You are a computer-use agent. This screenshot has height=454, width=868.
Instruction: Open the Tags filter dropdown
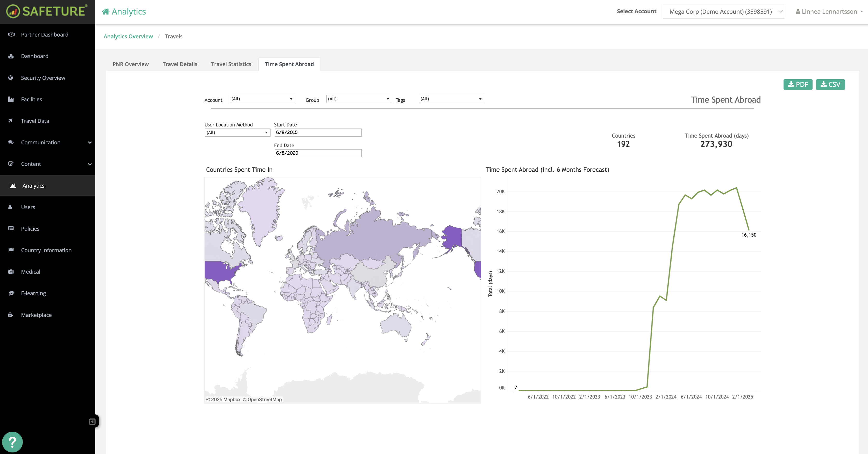(451, 99)
